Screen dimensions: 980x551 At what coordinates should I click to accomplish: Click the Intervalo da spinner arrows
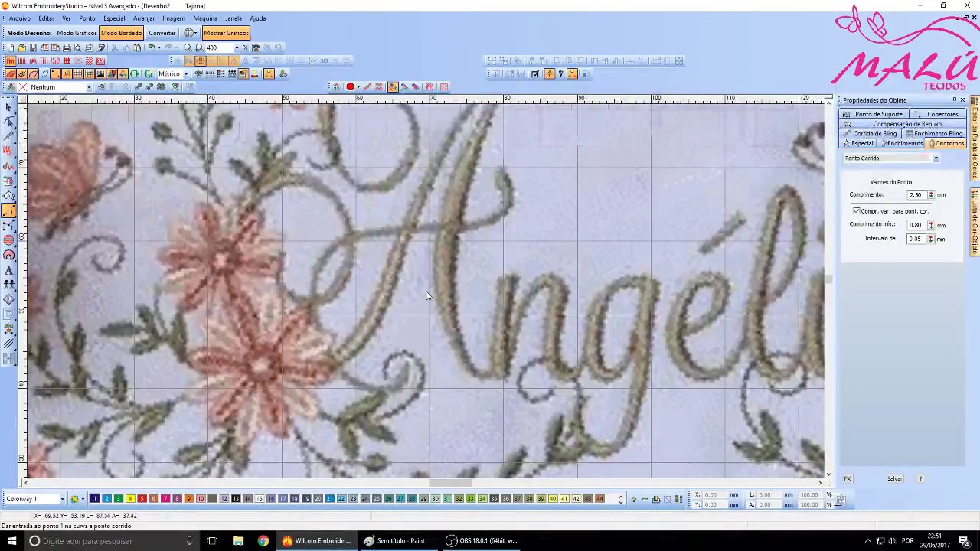[x=931, y=239]
